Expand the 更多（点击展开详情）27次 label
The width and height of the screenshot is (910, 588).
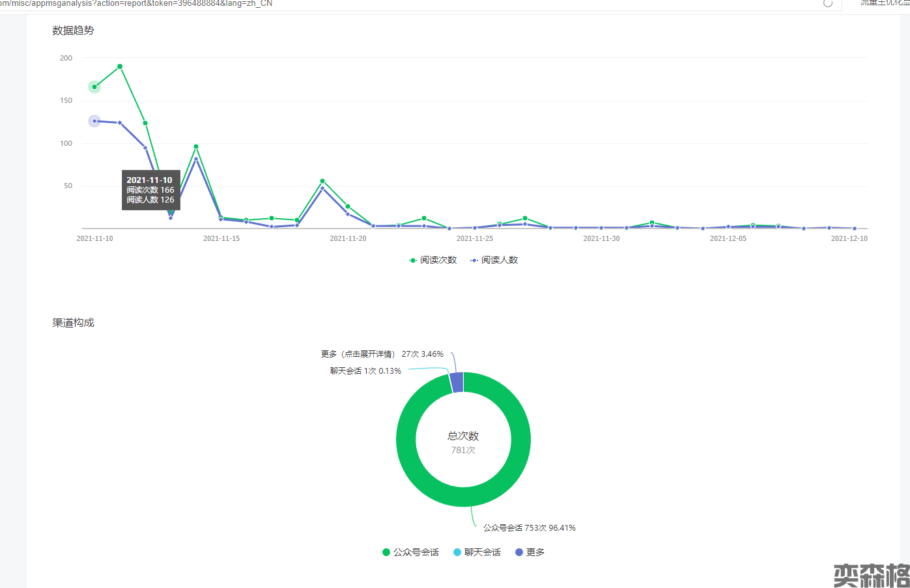pyautogui.click(x=382, y=354)
